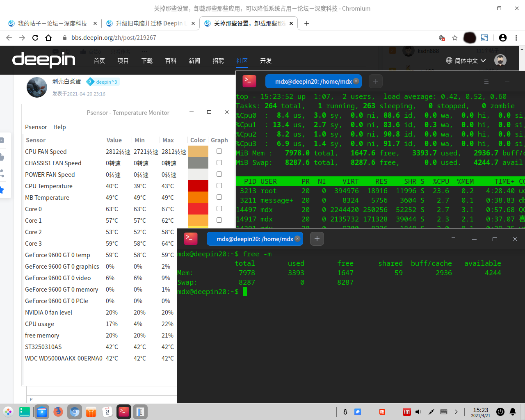The width and height of the screenshot is (525, 420).
Task: Close the front terminal's mdx@deepin20 tab
Action: 297,239
